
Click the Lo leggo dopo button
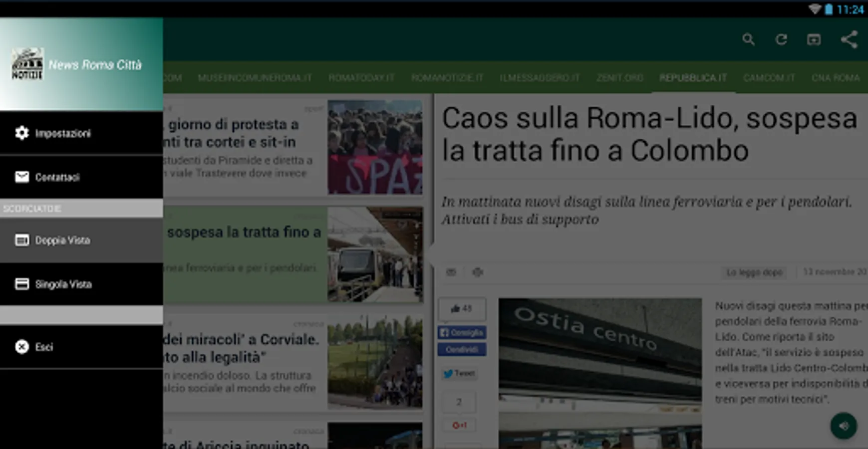pyautogui.click(x=754, y=272)
